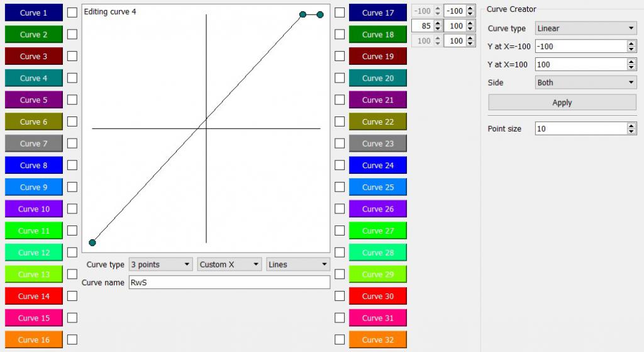Image resolution: width=644 pixels, height=352 pixels.
Task: Expand the Linear curve type dropdown
Action: coord(586,28)
